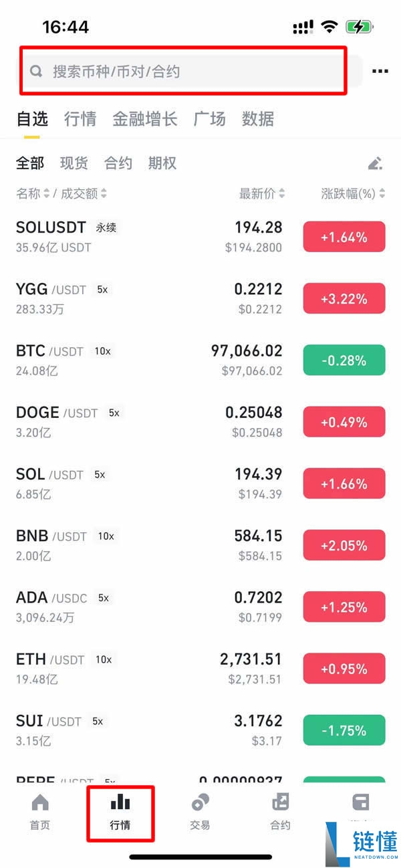Open the 合约 contracts icon in bottom bar
The height and width of the screenshot is (868, 401).
point(279,807)
